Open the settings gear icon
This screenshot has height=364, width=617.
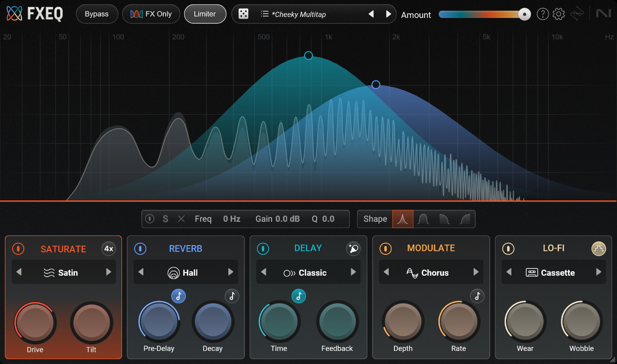tap(559, 14)
